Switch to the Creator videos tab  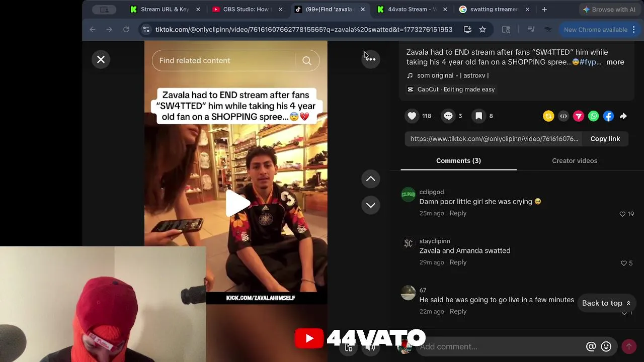click(575, 161)
